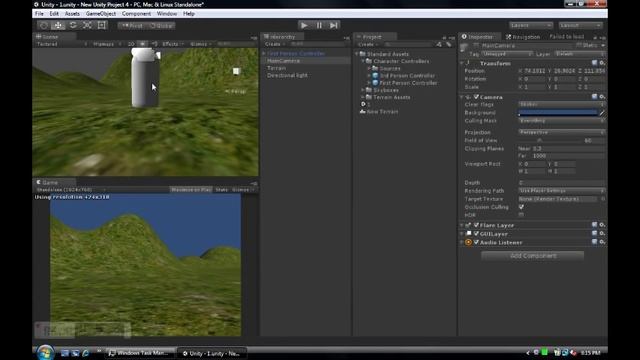Click the Play button
640x360 pixels.
304,25
